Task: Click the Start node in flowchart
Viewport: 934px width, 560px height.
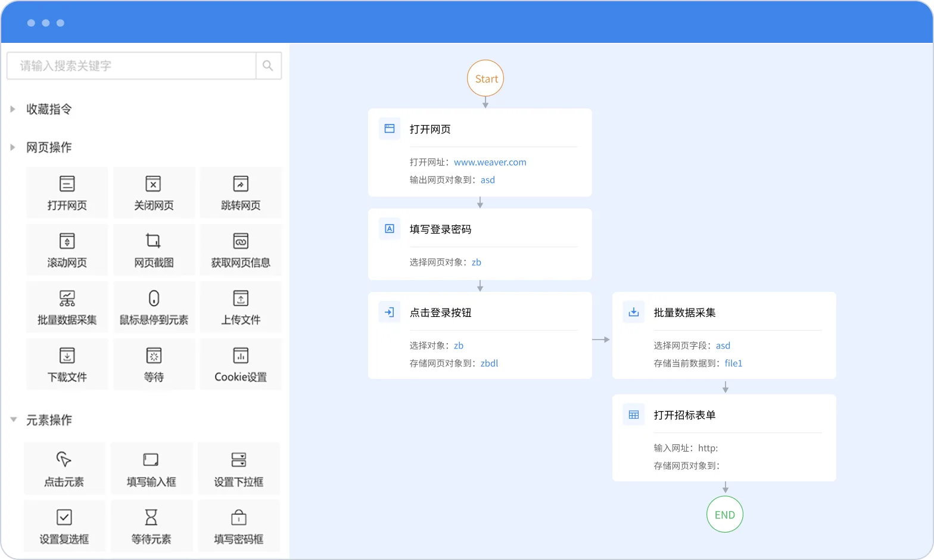Action: tap(485, 78)
